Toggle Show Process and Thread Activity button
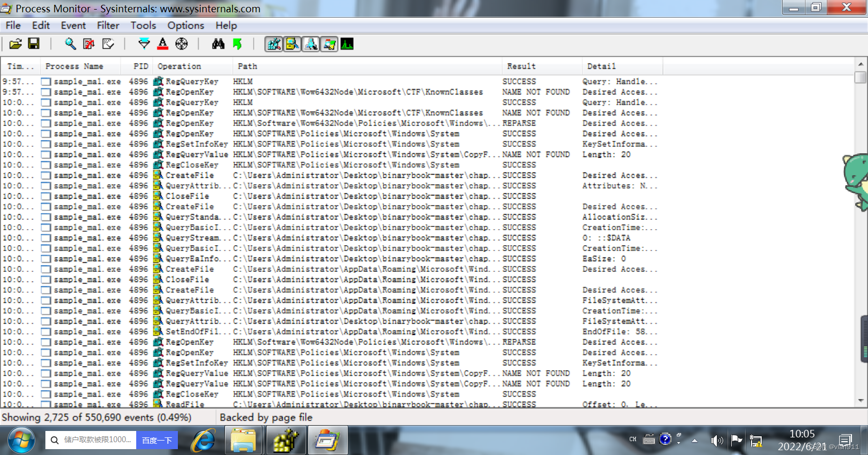The width and height of the screenshot is (868, 455). tap(329, 44)
